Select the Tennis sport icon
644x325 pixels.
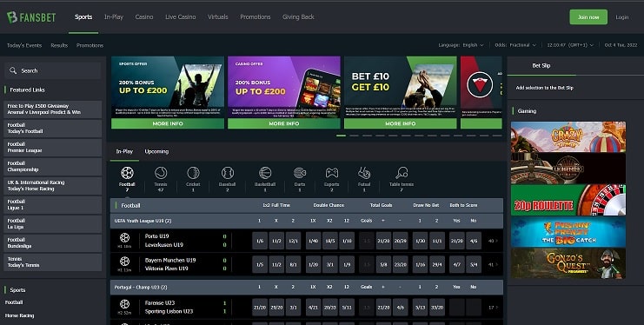[x=161, y=173]
